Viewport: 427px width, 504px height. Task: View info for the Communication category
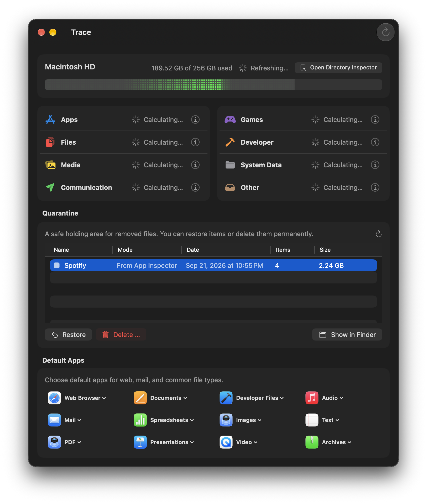(x=195, y=187)
